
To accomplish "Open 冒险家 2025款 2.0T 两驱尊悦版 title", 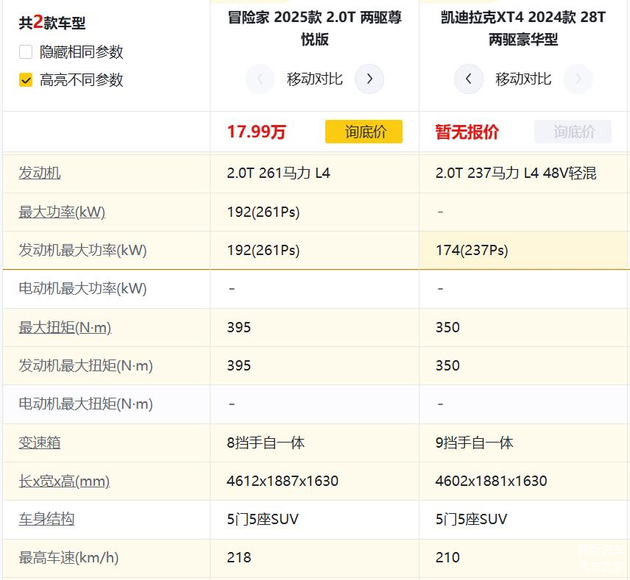I will pos(314,28).
